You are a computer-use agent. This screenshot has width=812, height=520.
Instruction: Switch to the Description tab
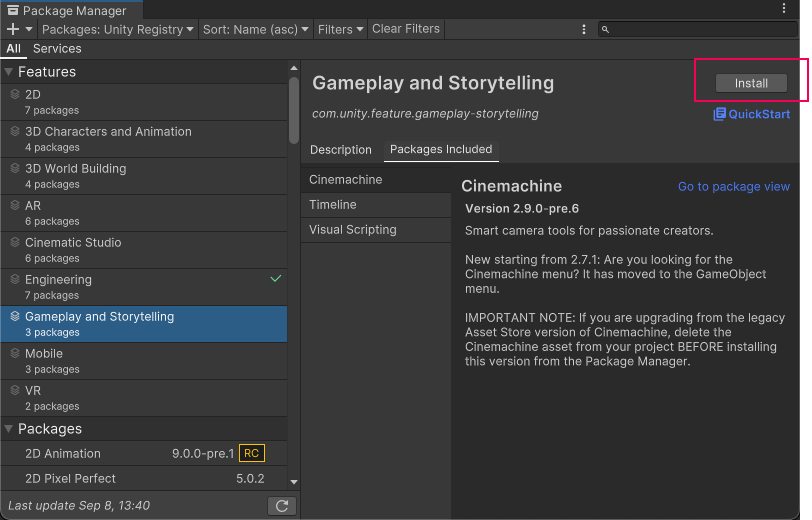(340, 150)
